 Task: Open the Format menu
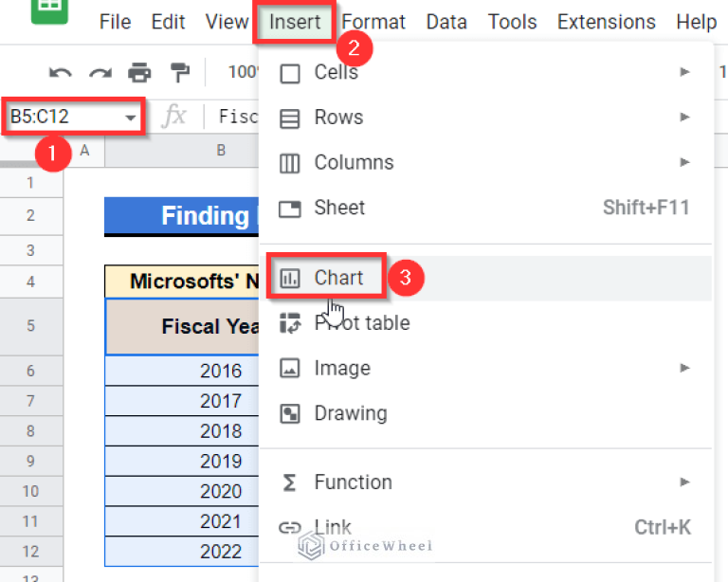pos(373,22)
